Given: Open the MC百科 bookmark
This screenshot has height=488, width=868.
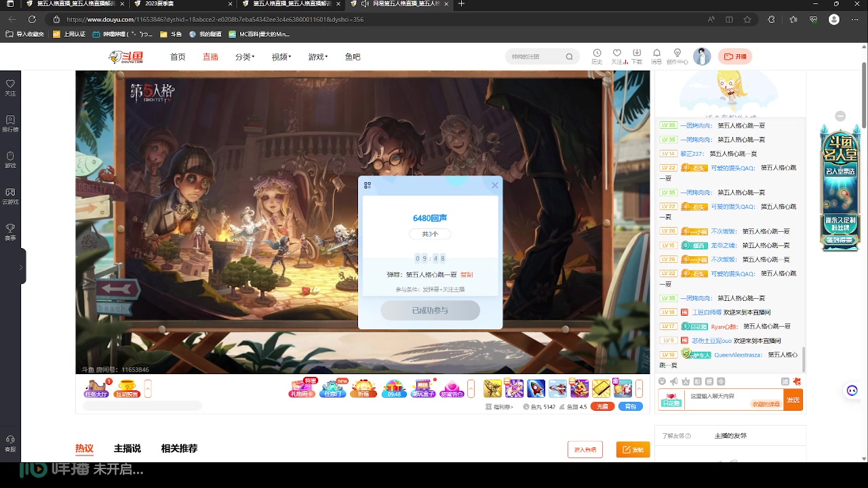Looking at the screenshot, I should (x=259, y=34).
